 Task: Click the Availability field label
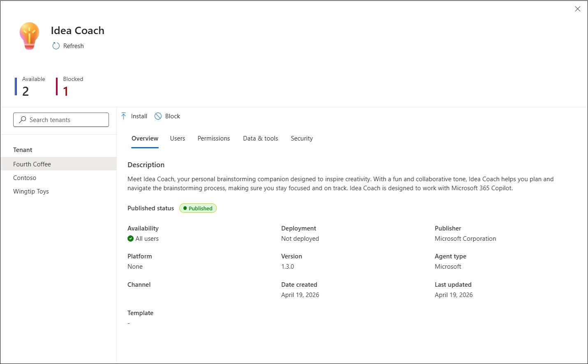[x=143, y=228]
